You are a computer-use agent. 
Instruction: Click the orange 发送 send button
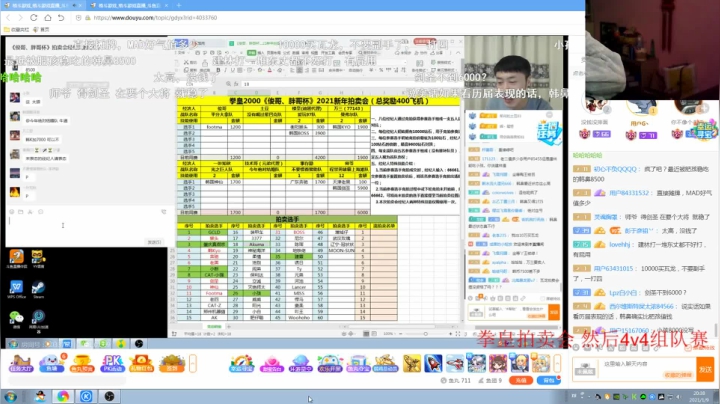705,369
